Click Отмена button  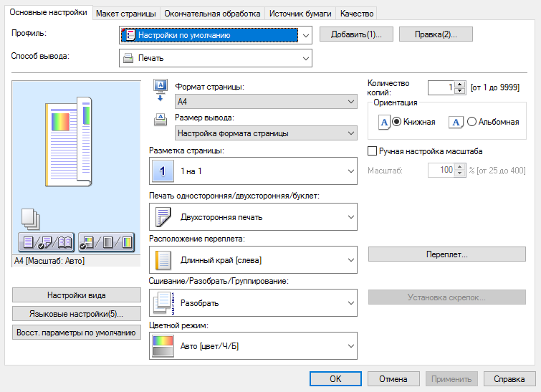tap(393, 379)
